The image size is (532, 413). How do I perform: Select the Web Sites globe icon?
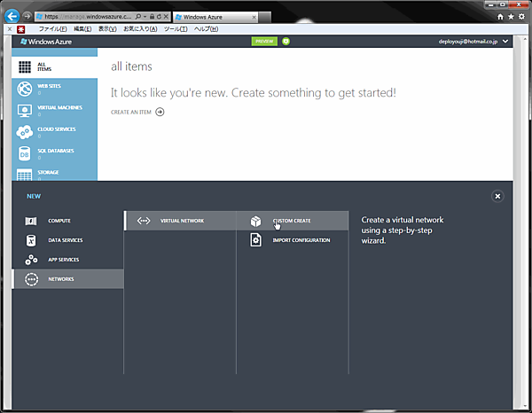25,90
